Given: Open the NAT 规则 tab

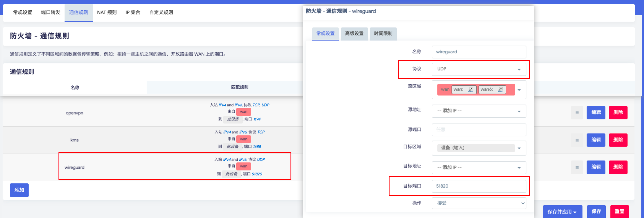Looking at the screenshot, I should [107, 13].
